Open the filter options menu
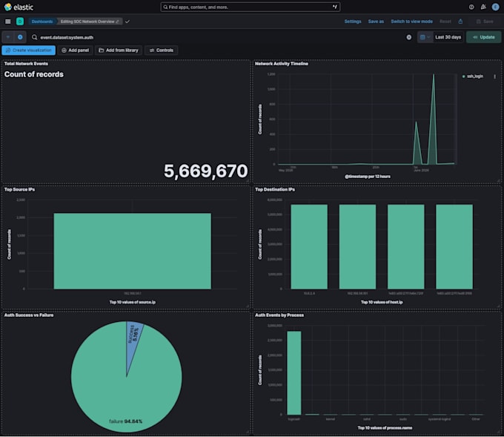The image size is (504, 437). tap(8, 37)
